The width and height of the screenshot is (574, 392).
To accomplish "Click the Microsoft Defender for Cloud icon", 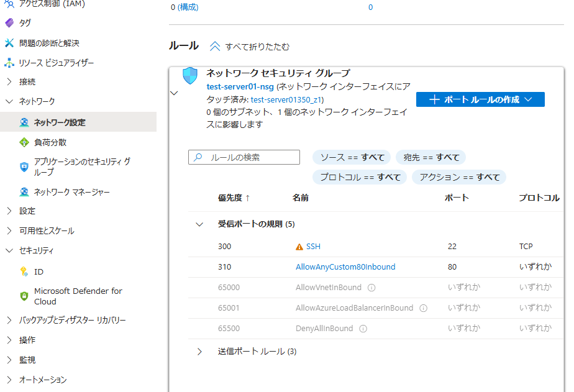I will coord(24,296).
